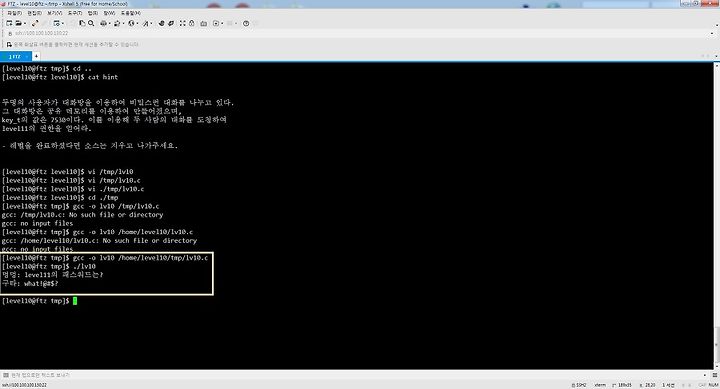The height and width of the screenshot is (389, 720).
Task: Click the terminal scrollbar down arrow
Action: click(x=717, y=366)
